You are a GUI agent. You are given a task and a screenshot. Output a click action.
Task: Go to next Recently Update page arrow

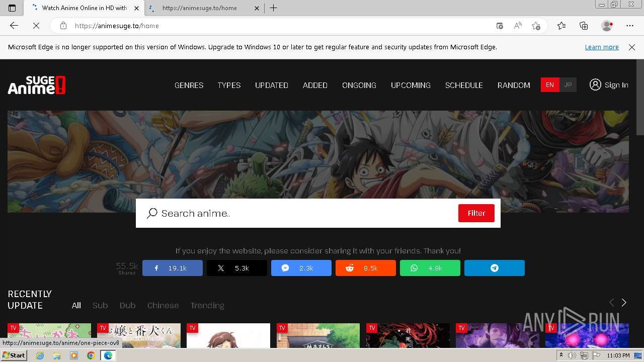[x=624, y=302]
